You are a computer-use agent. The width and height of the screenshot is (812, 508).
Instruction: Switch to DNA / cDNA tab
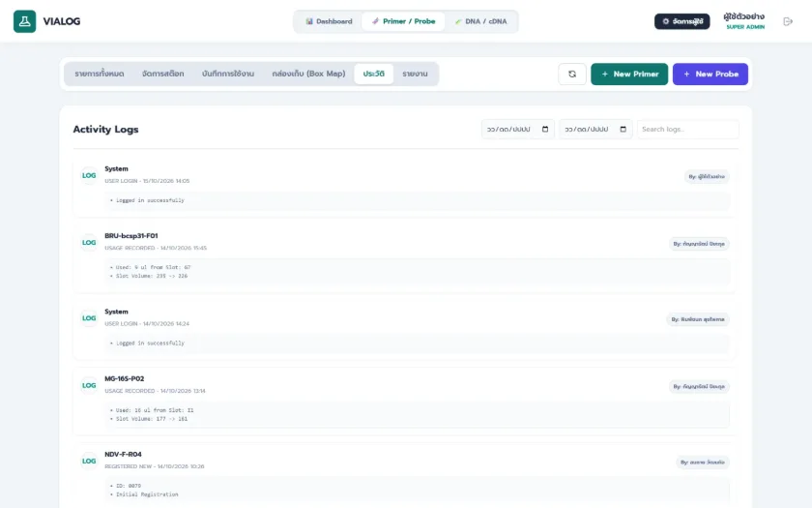pyautogui.click(x=480, y=21)
